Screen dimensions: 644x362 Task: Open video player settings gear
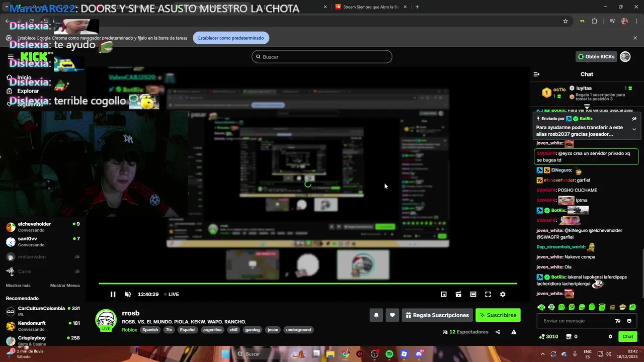[x=503, y=294]
